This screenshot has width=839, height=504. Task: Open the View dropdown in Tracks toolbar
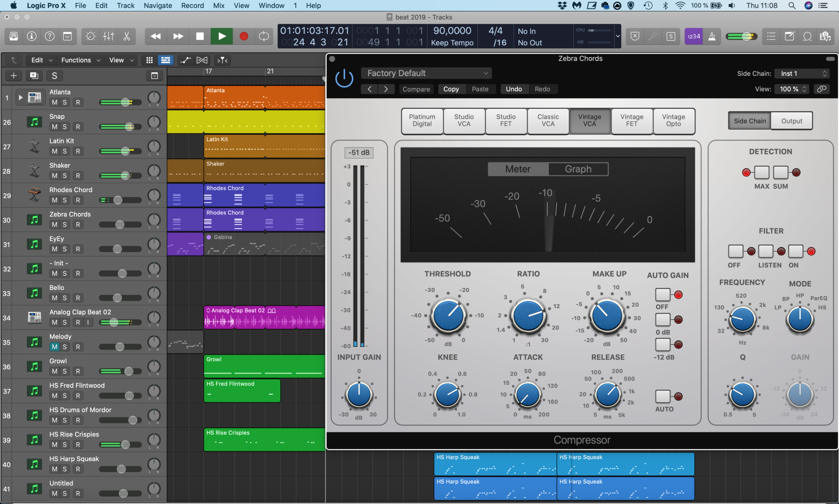pyautogui.click(x=121, y=60)
